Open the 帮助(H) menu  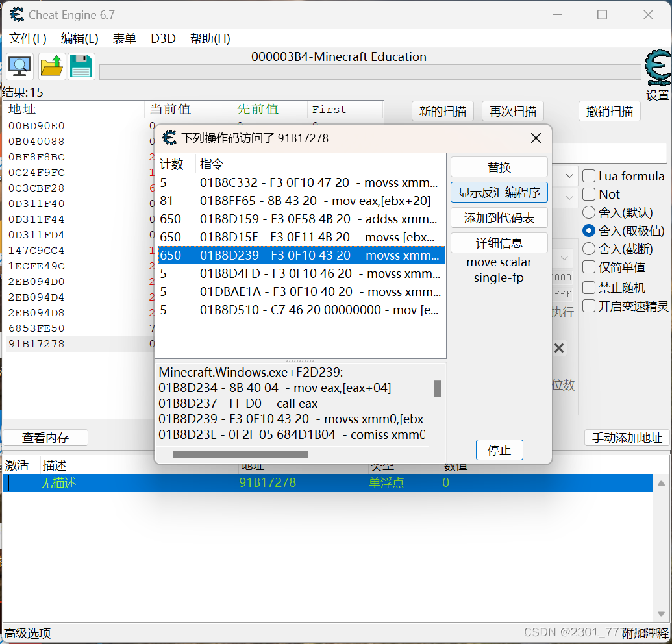click(210, 38)
